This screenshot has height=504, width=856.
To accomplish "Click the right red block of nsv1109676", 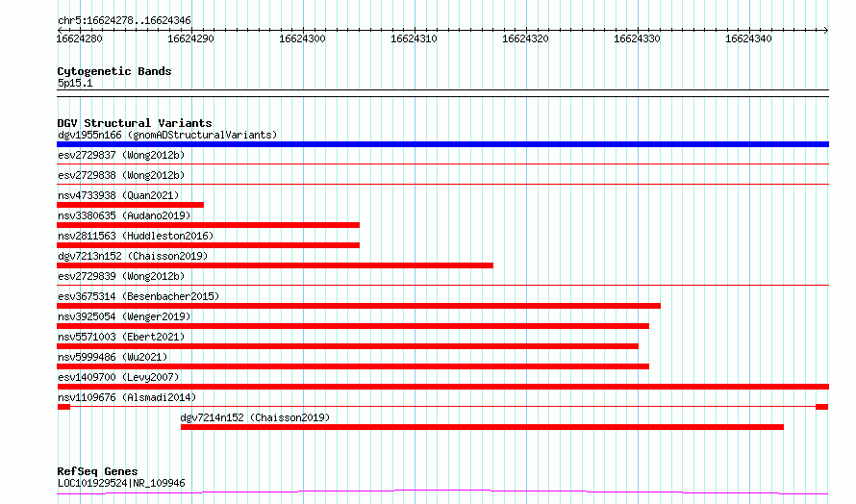I will click(x=822, y=407).
